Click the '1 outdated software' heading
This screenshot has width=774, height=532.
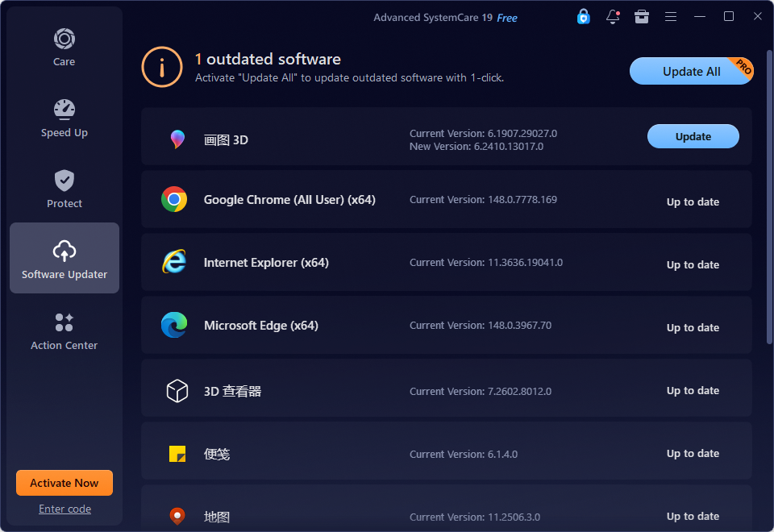tap(268, 59)
